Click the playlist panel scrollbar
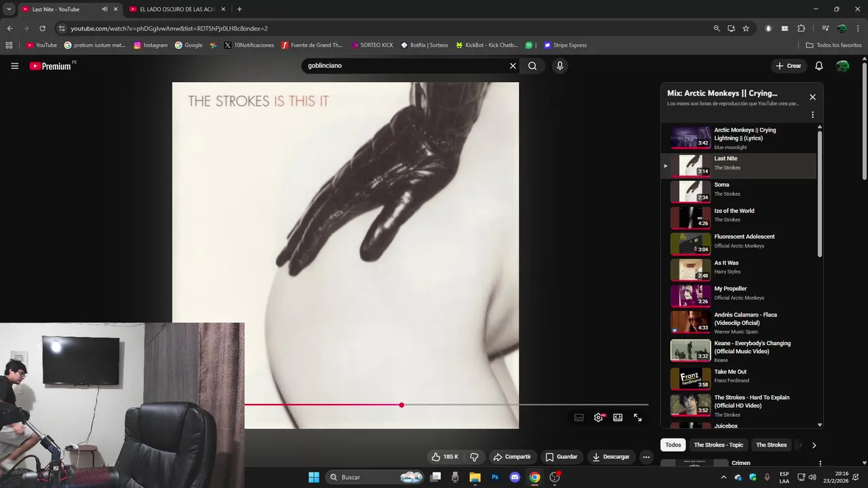This screenshot has height=488, width=868. point(820,193)
